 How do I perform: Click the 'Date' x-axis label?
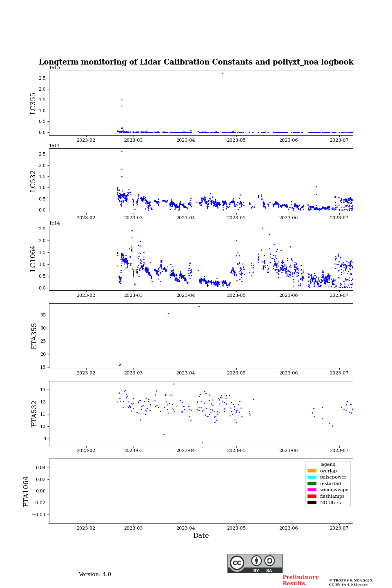pyautogui.click(x=201, y=536)
